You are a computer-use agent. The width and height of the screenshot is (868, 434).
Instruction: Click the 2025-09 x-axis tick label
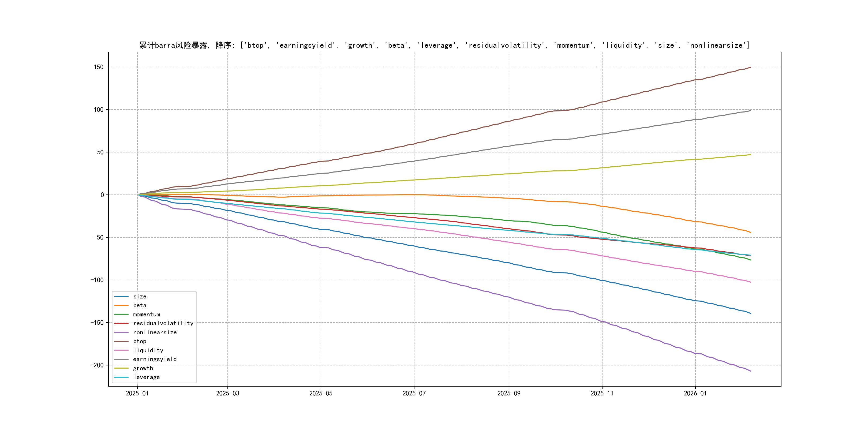[509, 393]
